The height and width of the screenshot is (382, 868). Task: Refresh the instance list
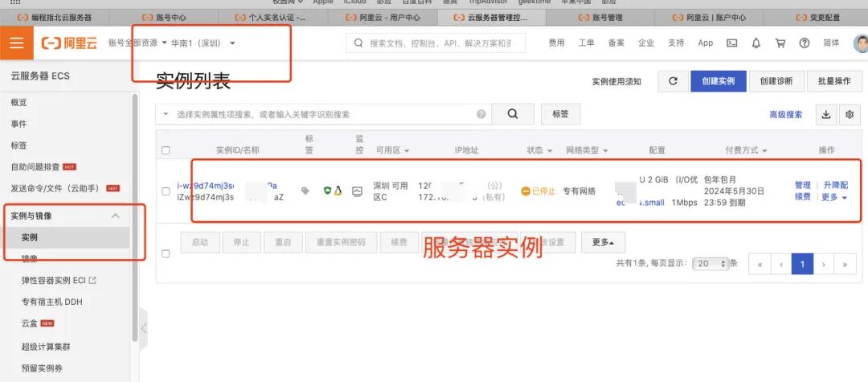pos(674,81)
